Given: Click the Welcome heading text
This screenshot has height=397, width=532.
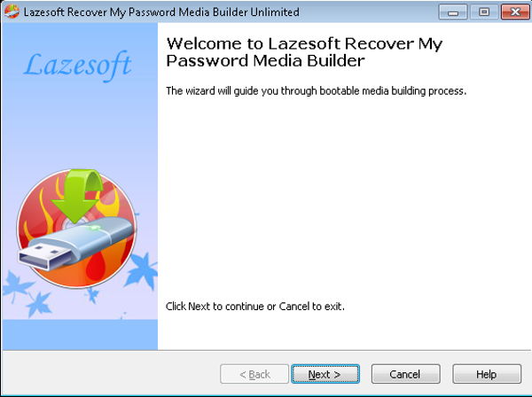Looking at the screenshot, I should click(304, 52).
